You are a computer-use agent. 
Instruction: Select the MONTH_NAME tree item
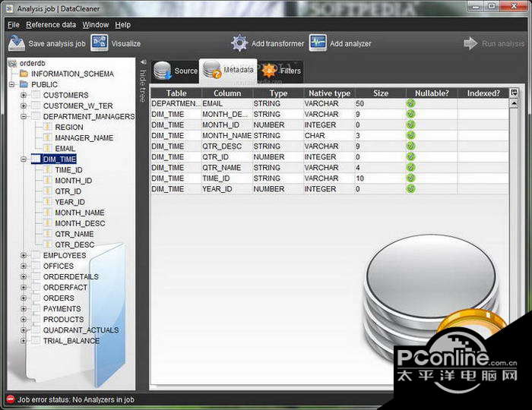coord(80,213)
